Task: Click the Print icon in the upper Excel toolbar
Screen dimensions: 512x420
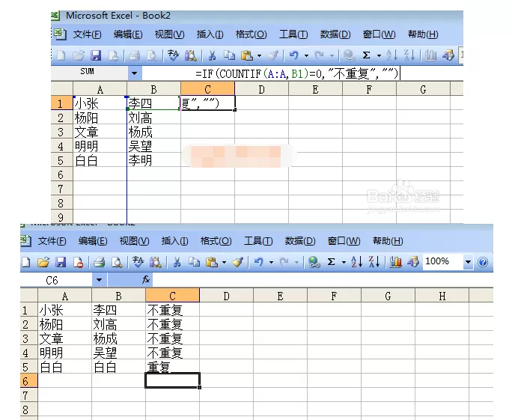Action: coord(134,56)
